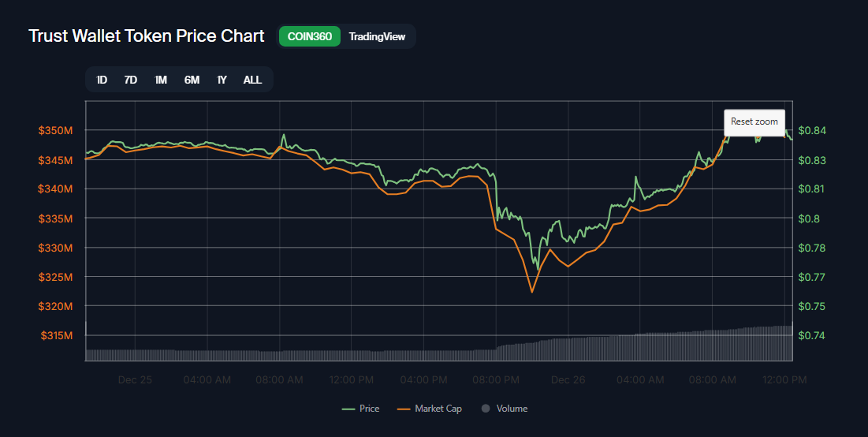
Task: Select the 1D time range
Action: 102,80
